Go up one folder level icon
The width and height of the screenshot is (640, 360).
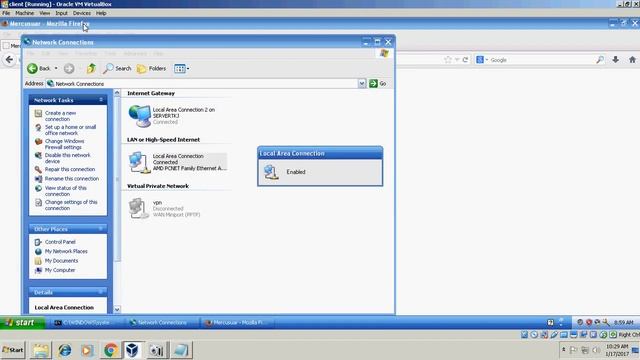(x=91, y=69)
